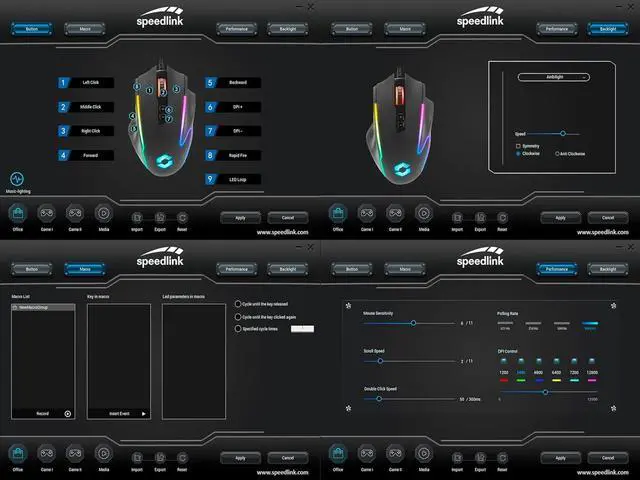Enable the Symmetry checkbox
640x480 pixels.
518,146
